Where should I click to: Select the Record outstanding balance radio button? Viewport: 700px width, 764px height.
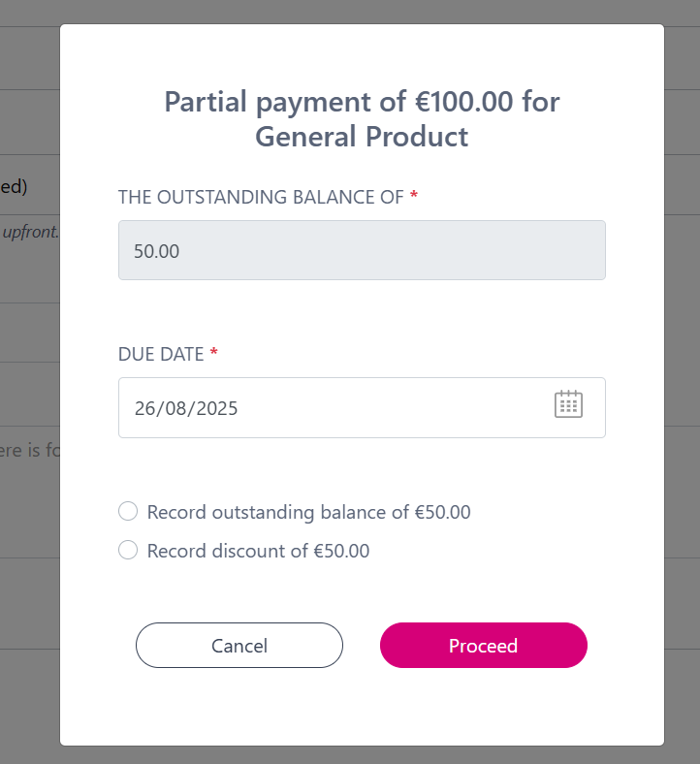tap(127, 512)
